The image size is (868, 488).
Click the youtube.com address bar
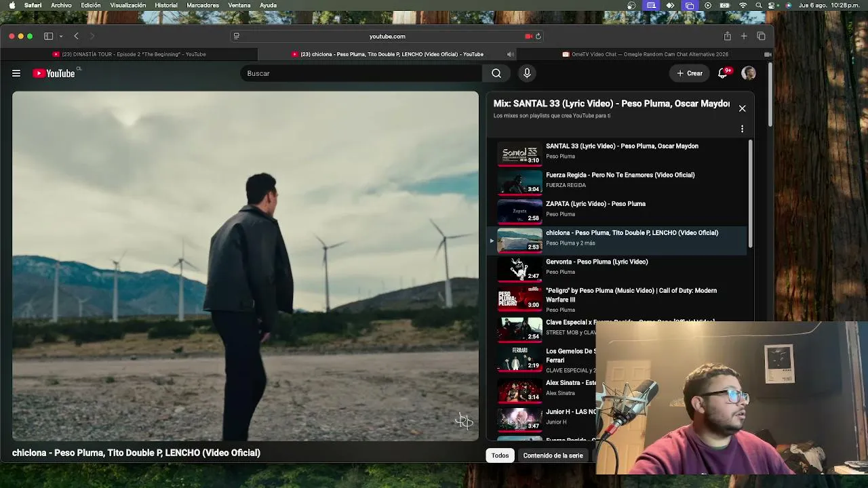coord(387,36)
